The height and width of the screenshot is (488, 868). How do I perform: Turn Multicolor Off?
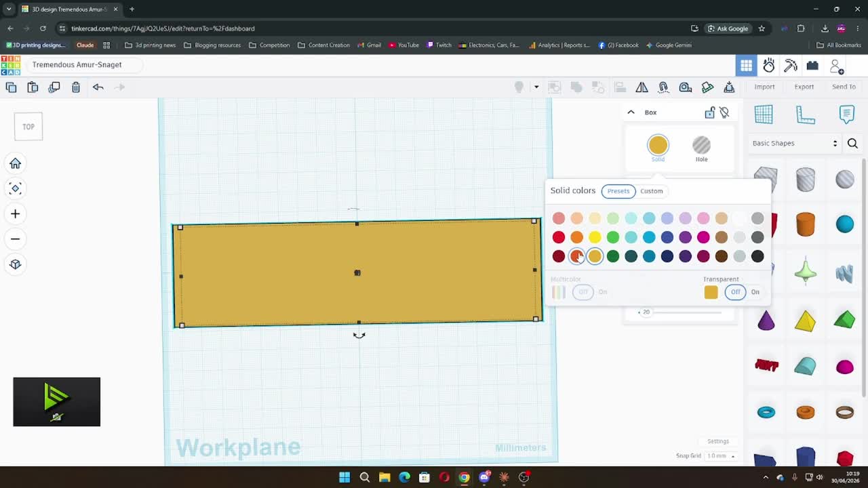click(x=583, y=292)
